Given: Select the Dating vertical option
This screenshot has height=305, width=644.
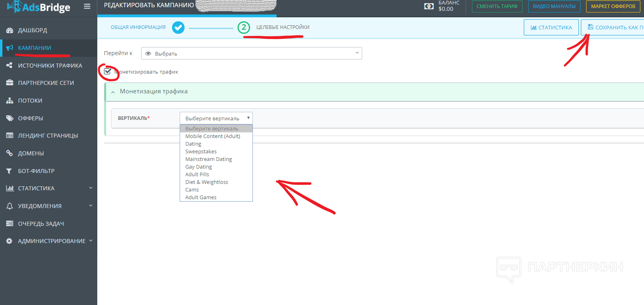Looking at the screenshot, I should [x=216, y=144].
